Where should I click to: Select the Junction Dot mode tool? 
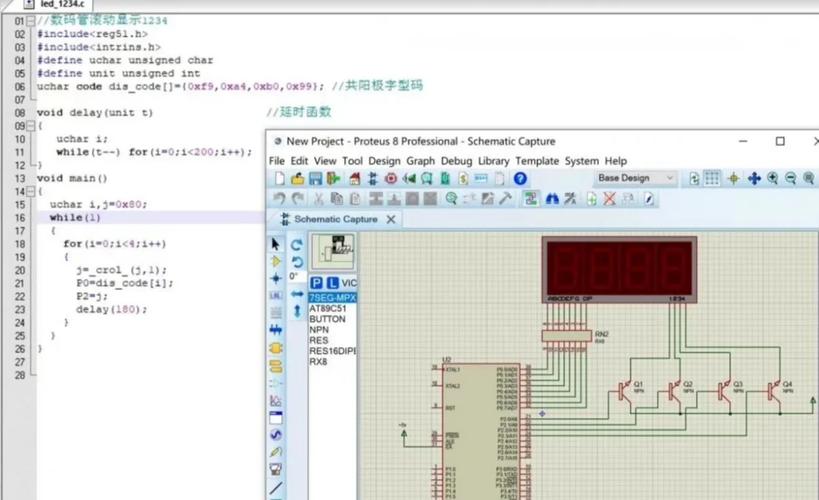point(276,279)
